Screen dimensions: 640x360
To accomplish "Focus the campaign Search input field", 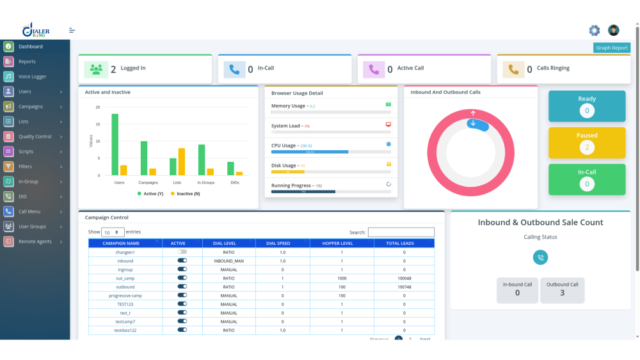I will [x=401, y=232].
